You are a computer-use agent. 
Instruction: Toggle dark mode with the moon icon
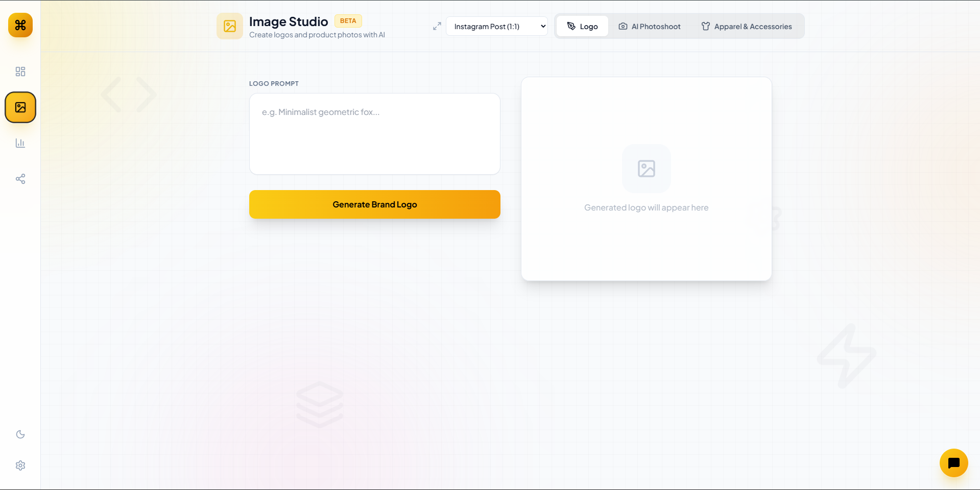(20, 434)
